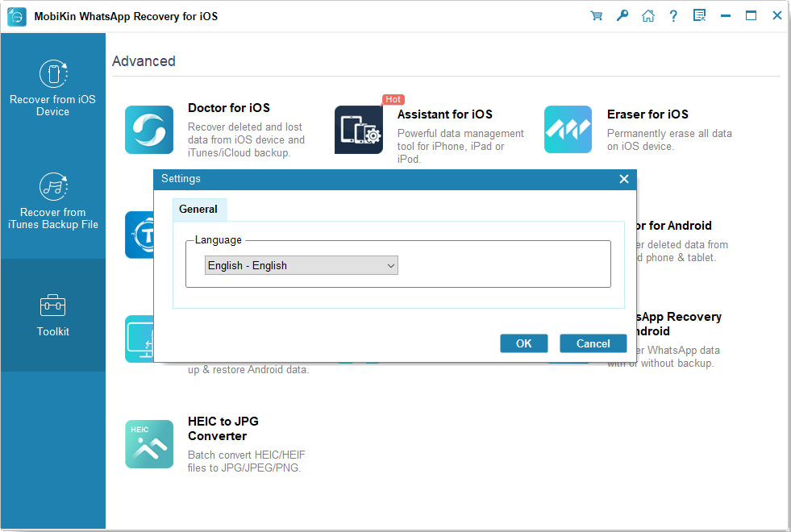
Task: Open Assistant for iOS title link
Action: point(445,114)
